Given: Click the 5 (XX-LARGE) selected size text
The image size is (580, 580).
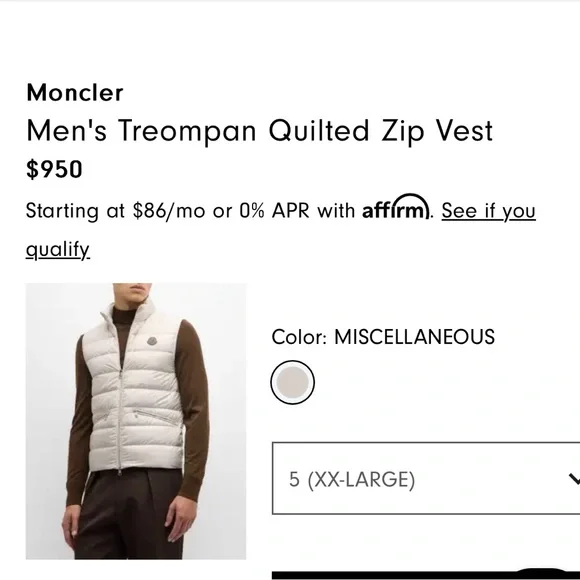Looking at the screenshot, I should tap(352, 479).
